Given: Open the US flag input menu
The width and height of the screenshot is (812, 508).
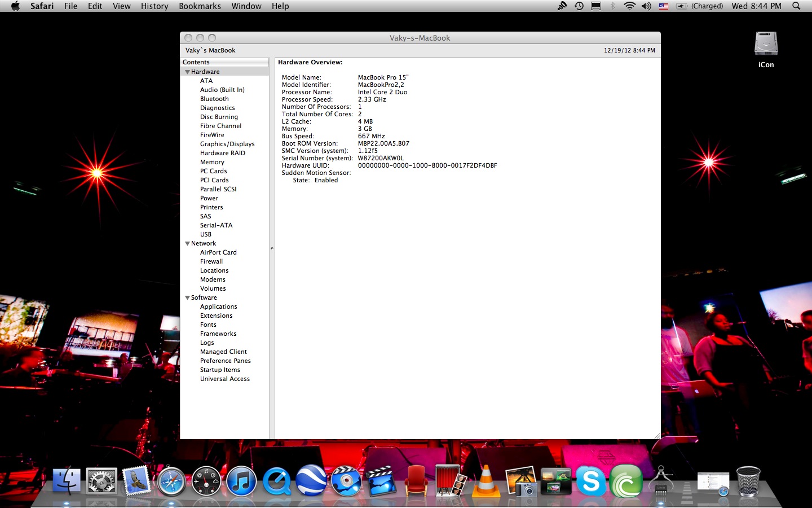Looking at the screenshot, I should (664, 6).
